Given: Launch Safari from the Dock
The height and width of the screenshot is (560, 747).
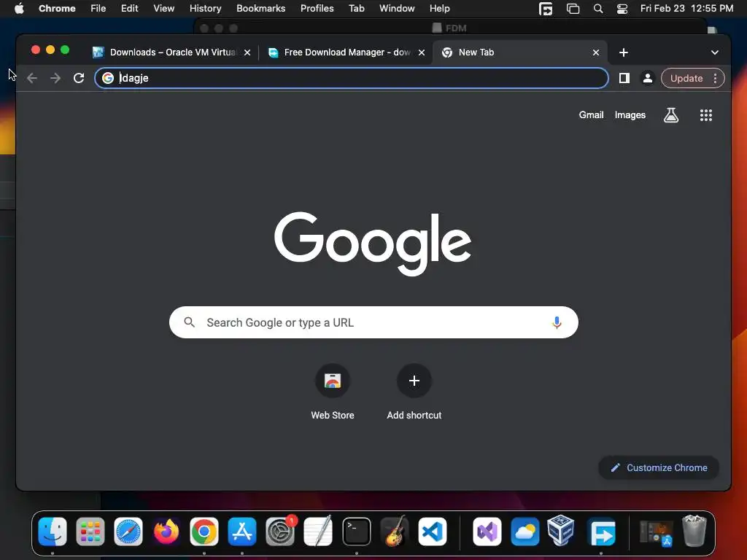Looking at the screenshot, I should click(x=128, y=532).
